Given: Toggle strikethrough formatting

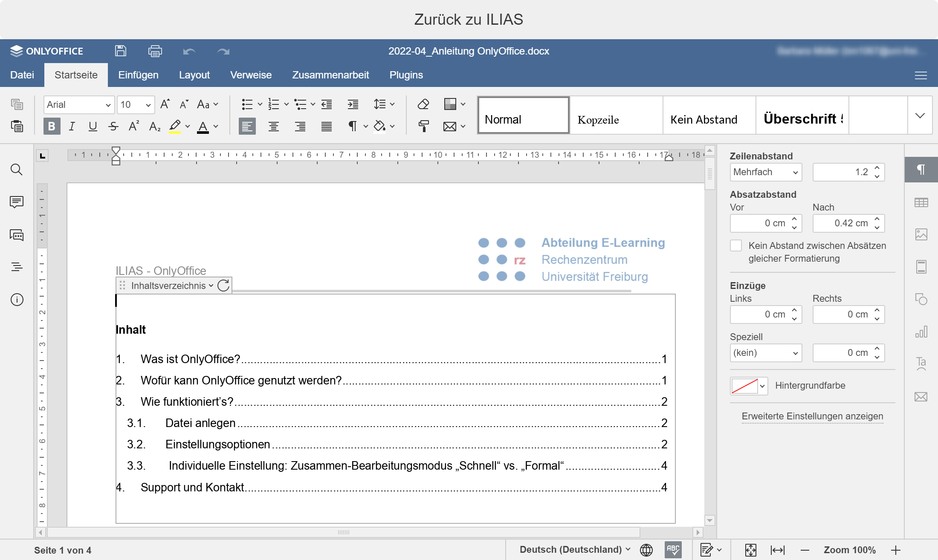Looking at the screenshot, I should tap(113, 126).
